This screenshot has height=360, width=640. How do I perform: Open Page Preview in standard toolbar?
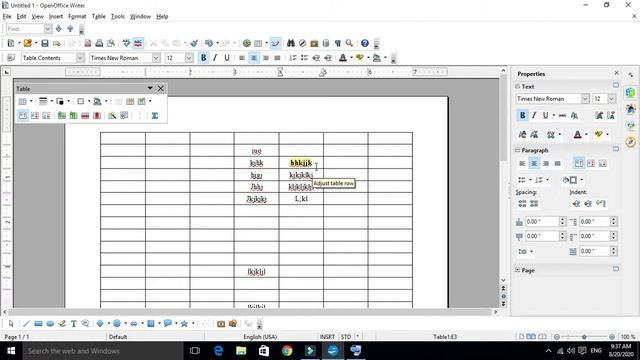(111, 43)
